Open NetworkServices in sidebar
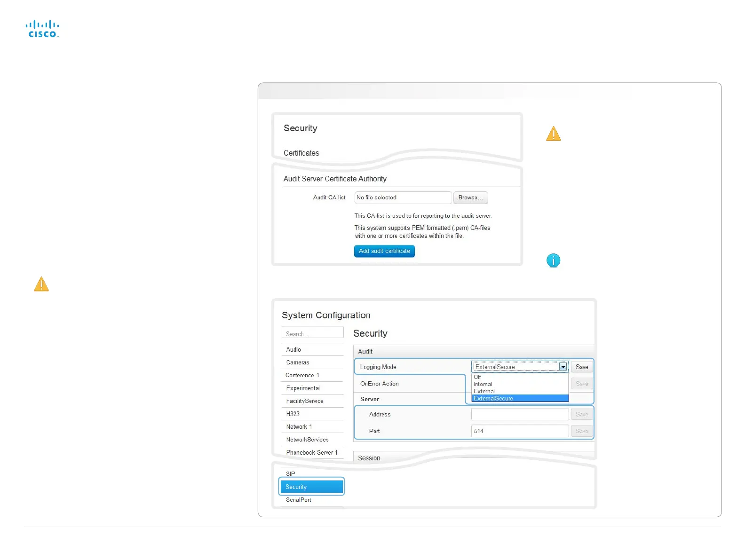The width and height of the screenshot is (745, 560). pyautogui.click(x=312, y=440)
